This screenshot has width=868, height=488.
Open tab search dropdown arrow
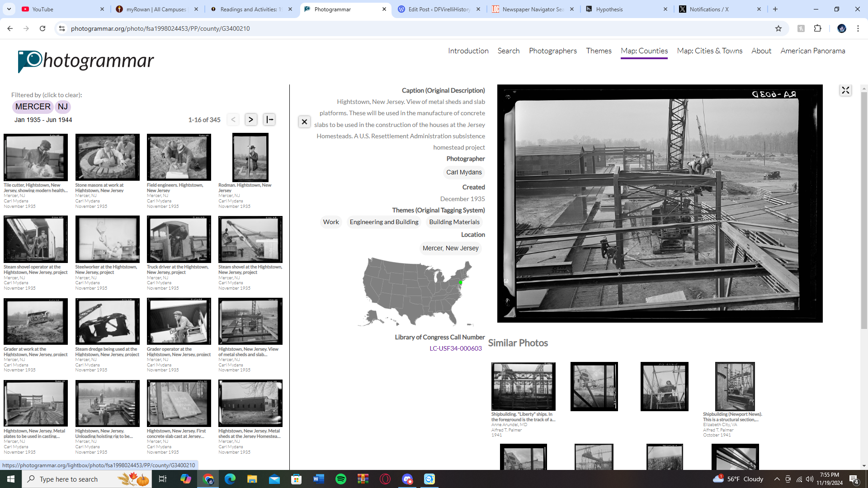(x=9, y=9)
